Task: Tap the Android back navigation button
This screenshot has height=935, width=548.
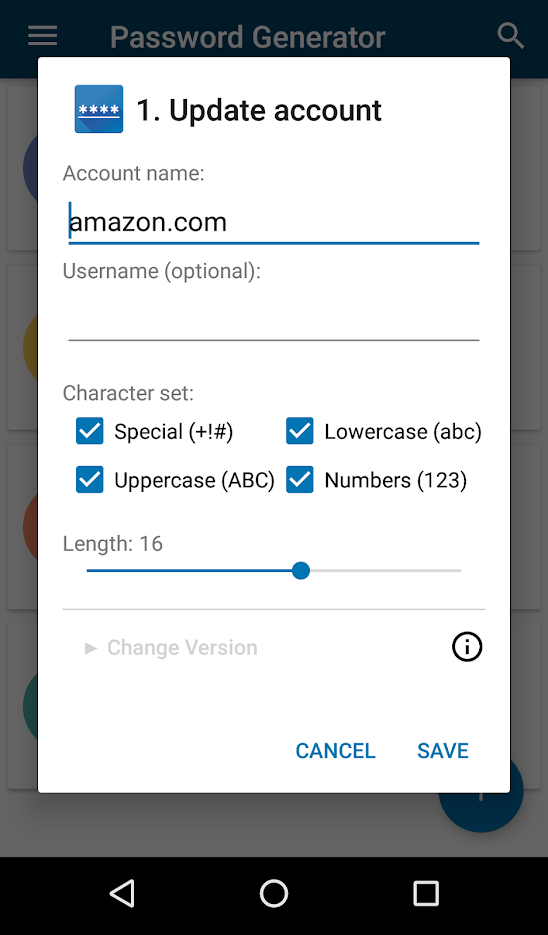Action: (122, 894)
